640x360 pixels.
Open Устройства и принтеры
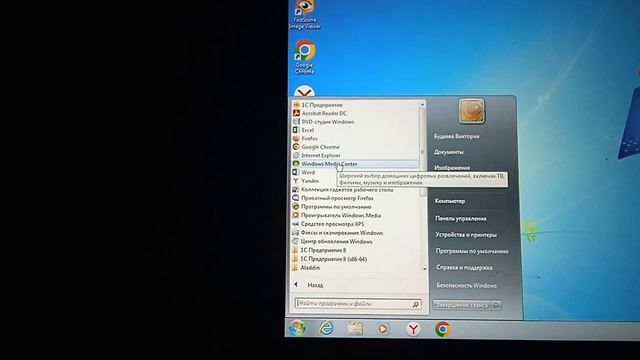tap(466, 235)
